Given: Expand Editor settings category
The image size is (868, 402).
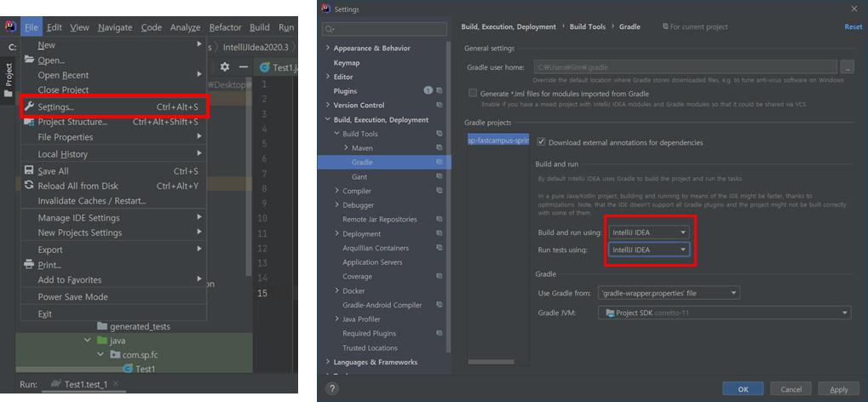Looking at the screenshot, I should [x=328, y=77].
